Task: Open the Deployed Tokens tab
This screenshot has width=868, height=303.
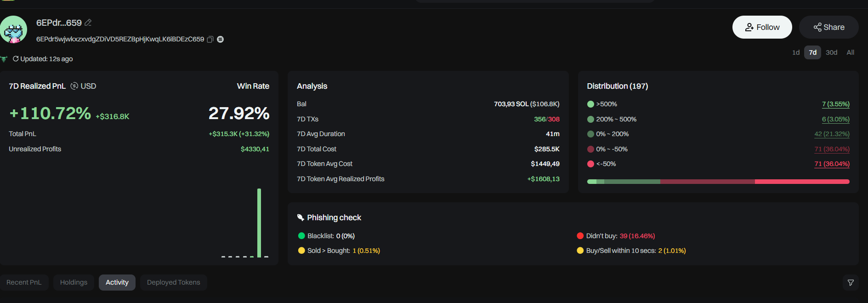Action: 173,282
